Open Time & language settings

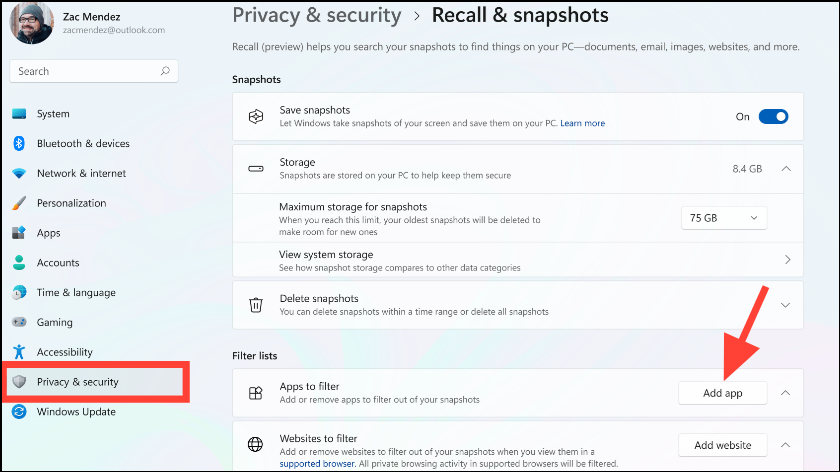coord(76,293)
